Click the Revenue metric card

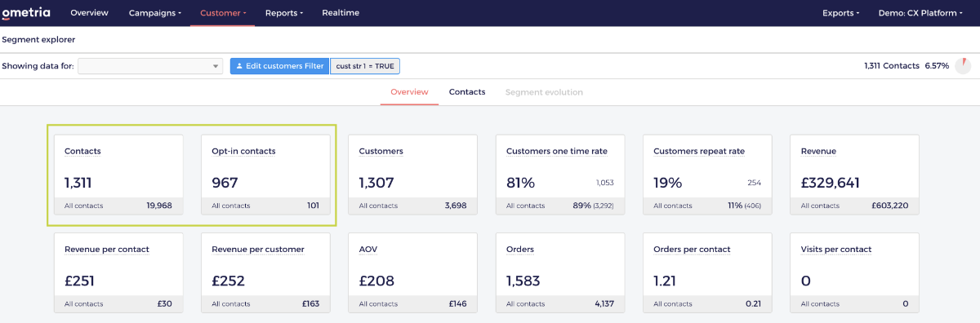[x=854, y=175]
